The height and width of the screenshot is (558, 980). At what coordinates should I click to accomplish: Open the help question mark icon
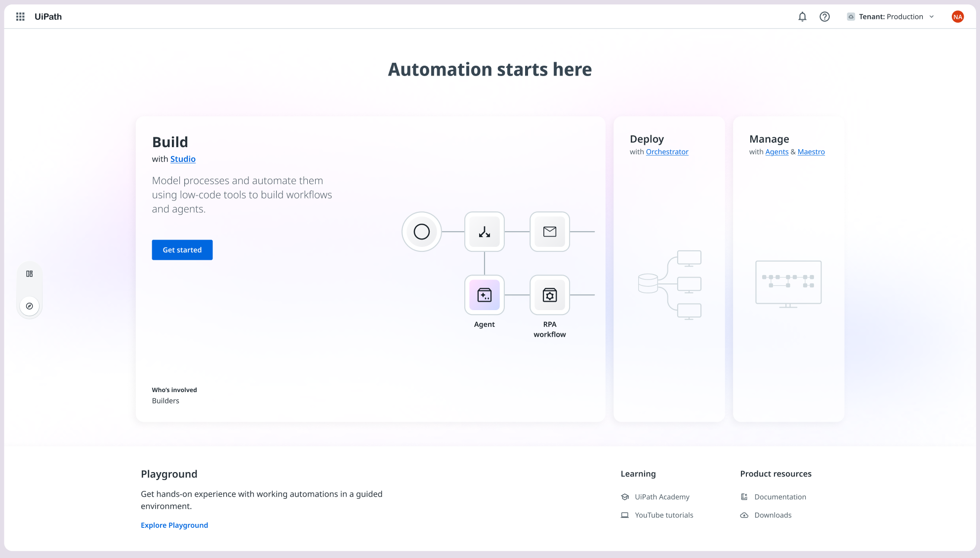pos(824,17)
